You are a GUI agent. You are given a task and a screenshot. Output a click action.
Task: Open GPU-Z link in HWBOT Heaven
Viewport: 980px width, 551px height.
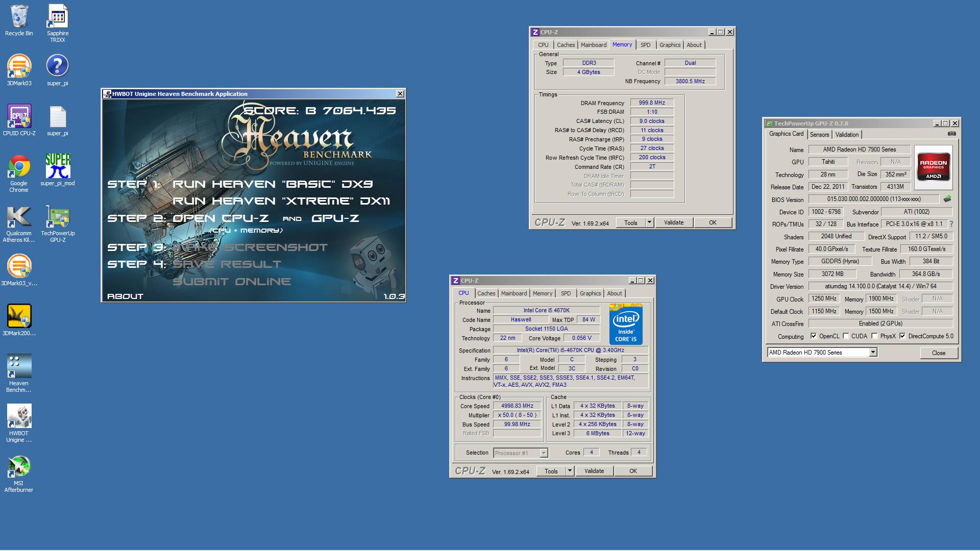335,218
